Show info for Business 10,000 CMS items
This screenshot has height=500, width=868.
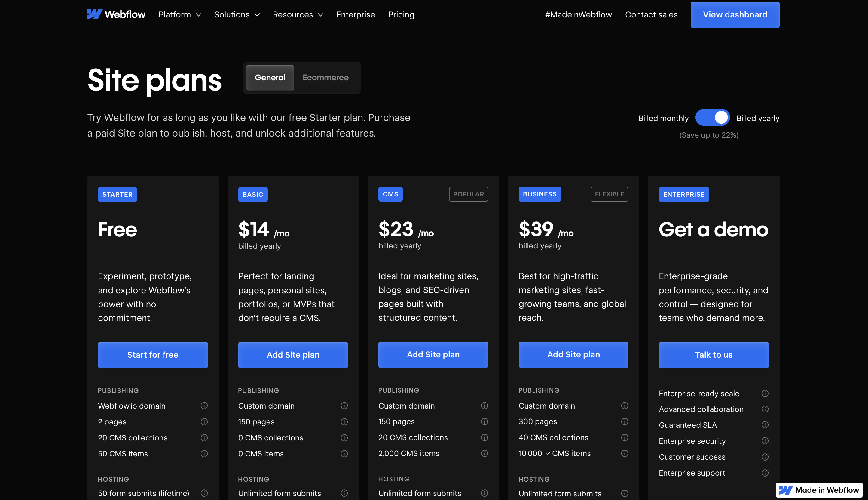[625, 453]
